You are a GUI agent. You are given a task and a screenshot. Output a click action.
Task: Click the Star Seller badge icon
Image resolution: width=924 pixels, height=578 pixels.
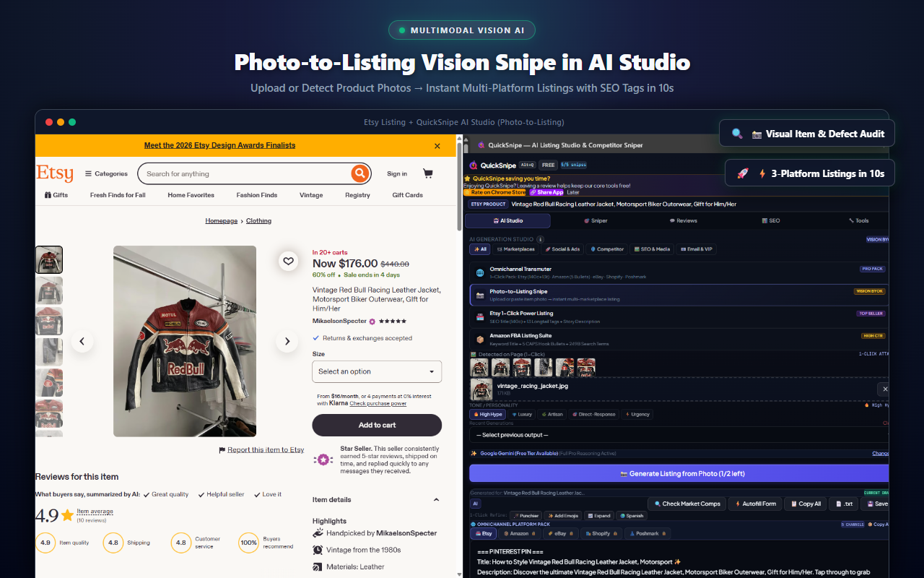tap(323, 460)
